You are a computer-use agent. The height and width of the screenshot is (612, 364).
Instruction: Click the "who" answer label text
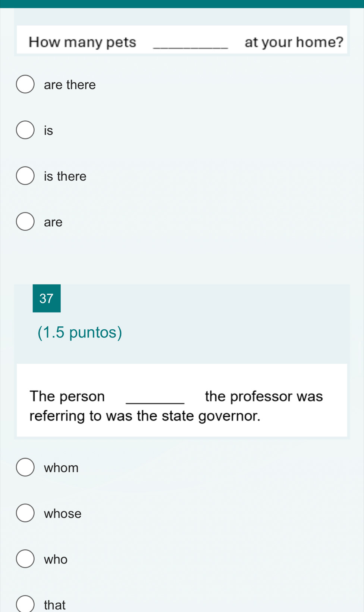(56, 559)
